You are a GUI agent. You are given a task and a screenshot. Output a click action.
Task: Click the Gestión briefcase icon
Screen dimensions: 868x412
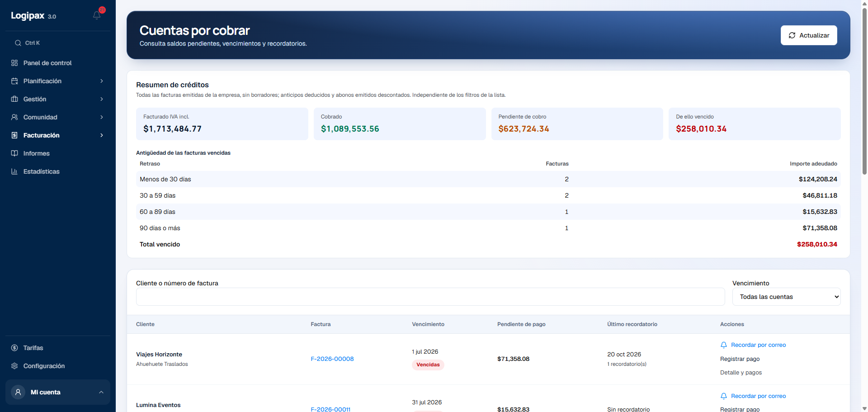pyautogui.click(x=14, y=99)
